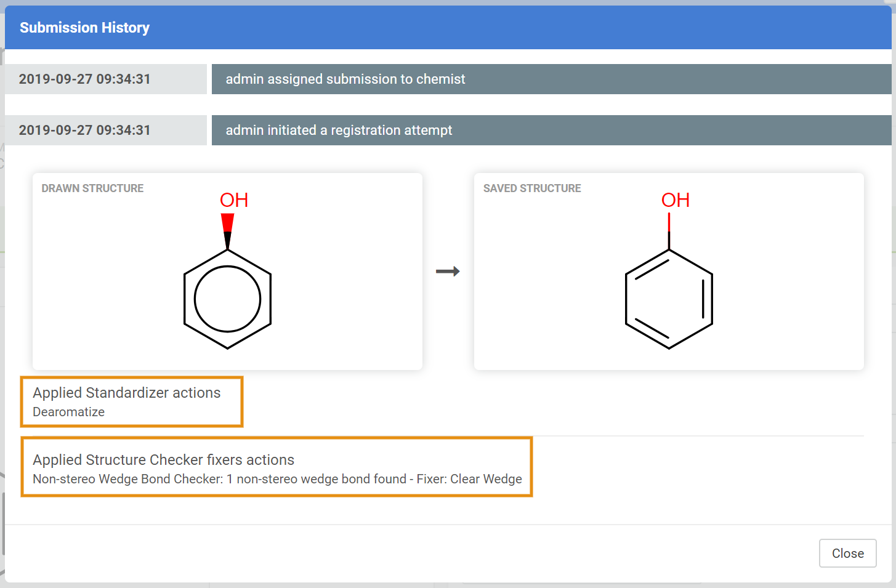This screenshot has height=588, width=896.
Task: Click the timestamp beside the assigned-to-chemist entry
Action: point(85,79)
